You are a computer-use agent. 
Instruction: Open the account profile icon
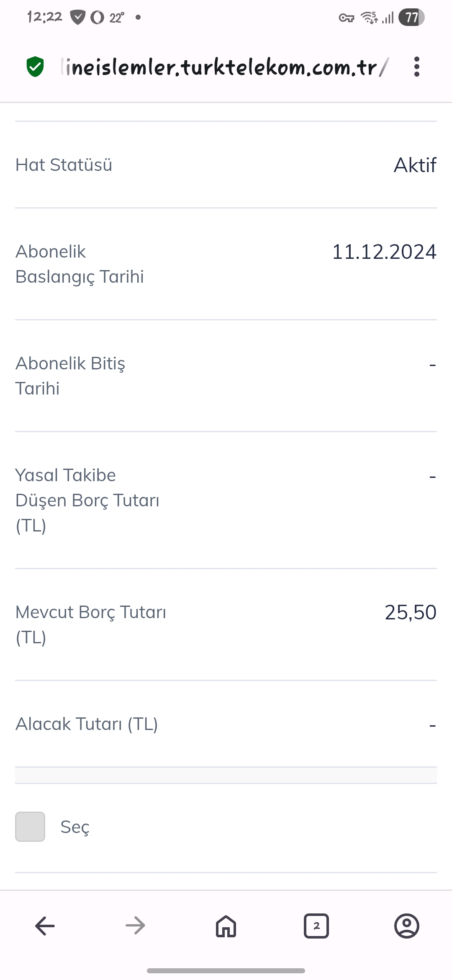[406, 926]
